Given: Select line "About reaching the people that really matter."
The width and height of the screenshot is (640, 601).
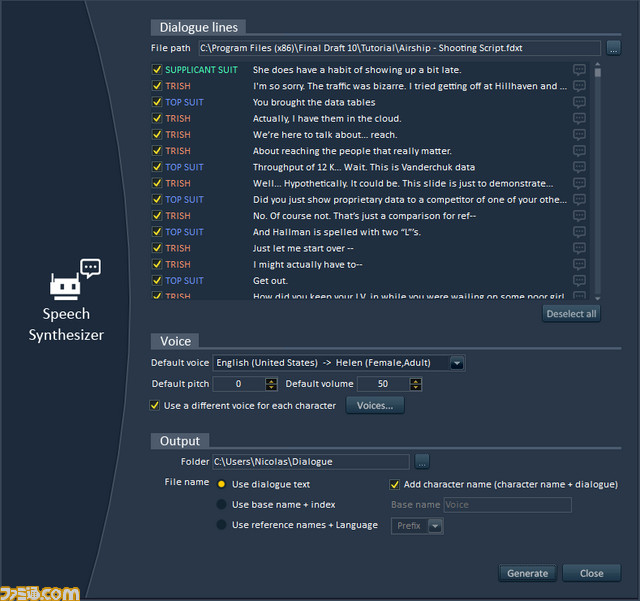Looking at the screenshot, I should coord(352,151).
